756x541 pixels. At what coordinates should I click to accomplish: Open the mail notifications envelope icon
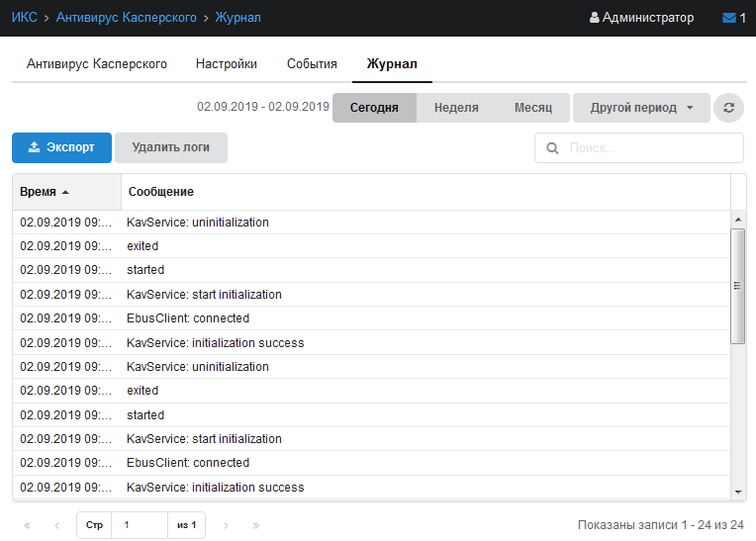point(729,18)
